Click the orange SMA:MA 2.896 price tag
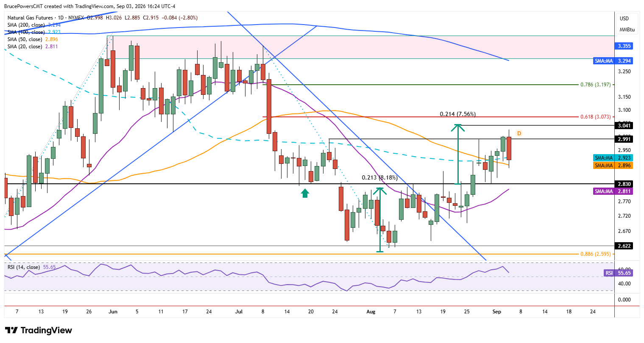 click(x=613, y=166)
